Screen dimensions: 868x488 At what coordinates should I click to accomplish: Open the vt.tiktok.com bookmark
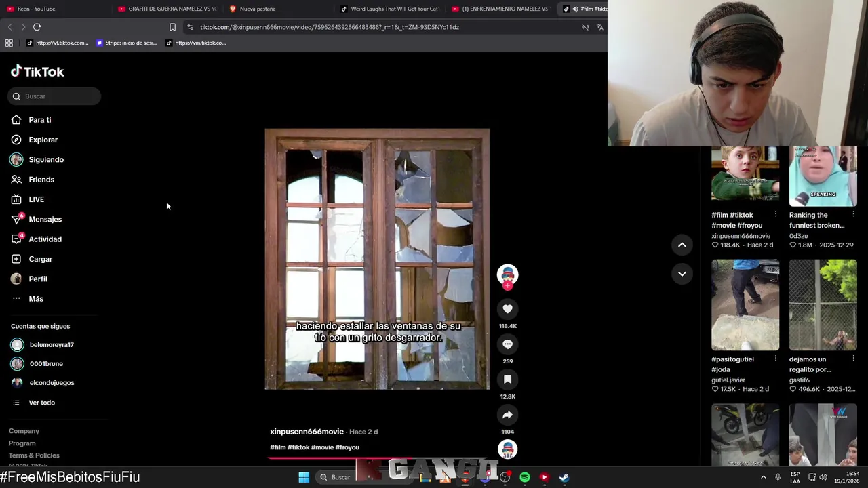pyautogui.click(x=57, y=43)
